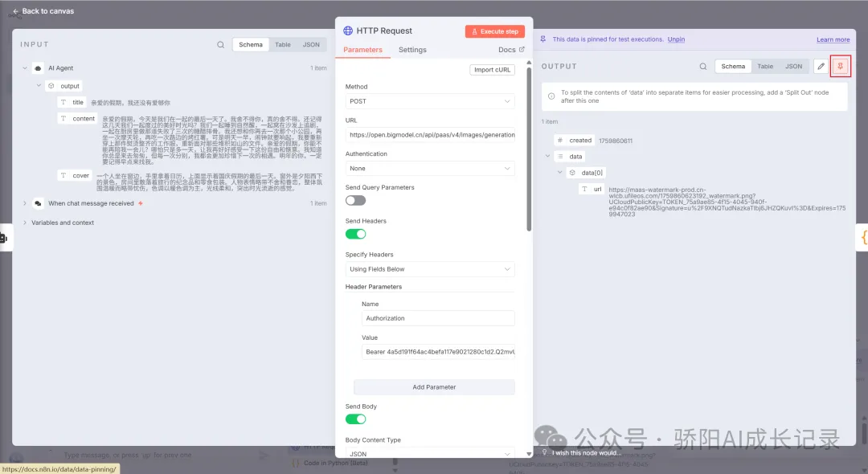Image resolution: width=868 pixels, height=474 pixels.
Task: Open the Learn more link
Action: (833, 39)
